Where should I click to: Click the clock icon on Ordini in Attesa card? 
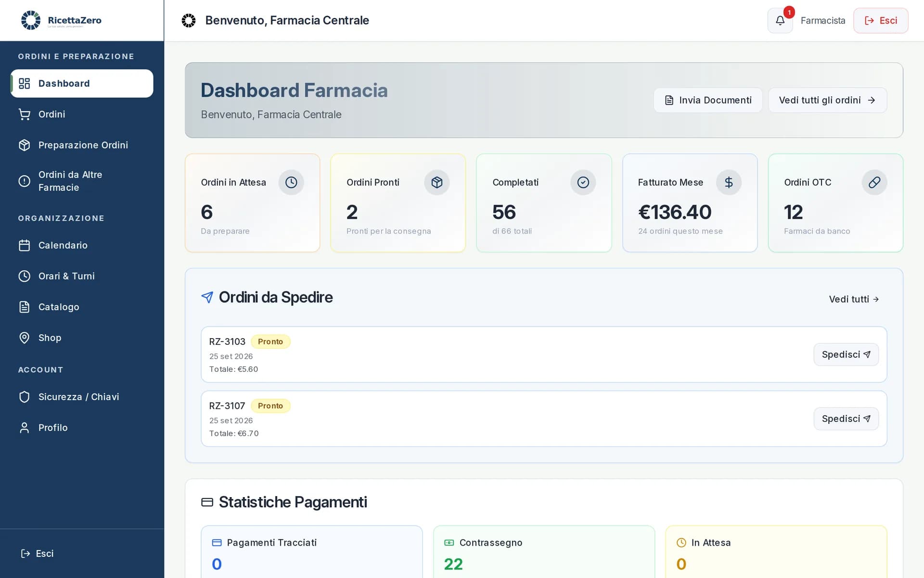click(x=291, y=182)
